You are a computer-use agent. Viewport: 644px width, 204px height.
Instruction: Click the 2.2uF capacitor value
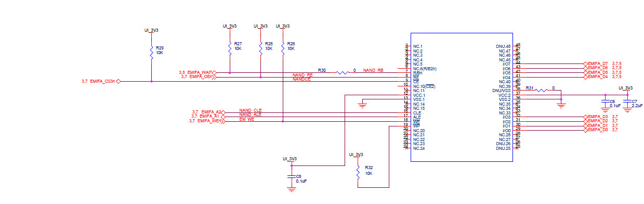pos(637,106)
